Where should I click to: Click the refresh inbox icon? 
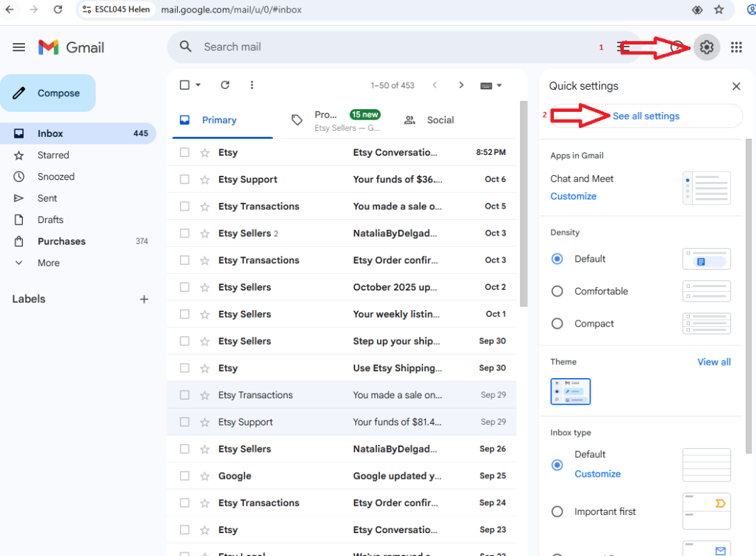coord(224,85)
